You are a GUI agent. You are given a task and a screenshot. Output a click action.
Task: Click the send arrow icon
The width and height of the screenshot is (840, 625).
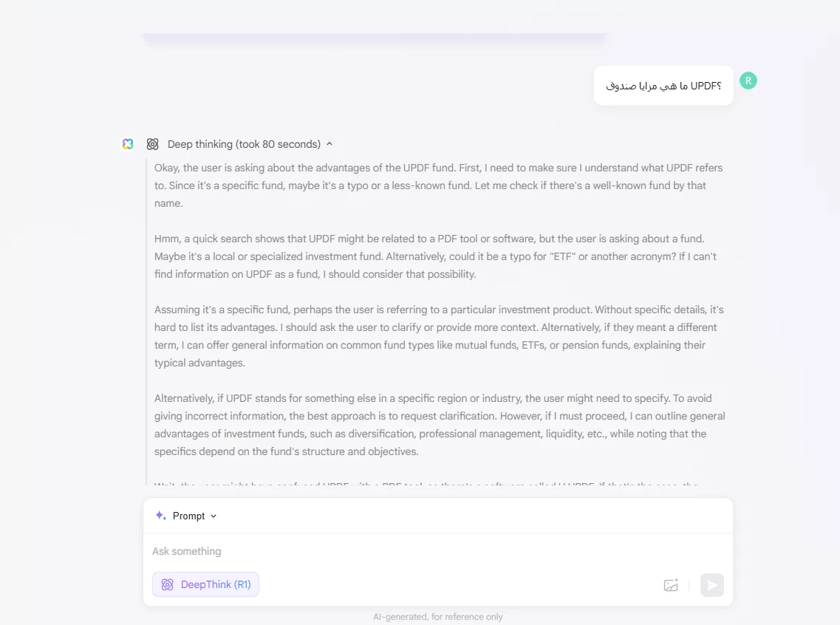tap(711, 584)
